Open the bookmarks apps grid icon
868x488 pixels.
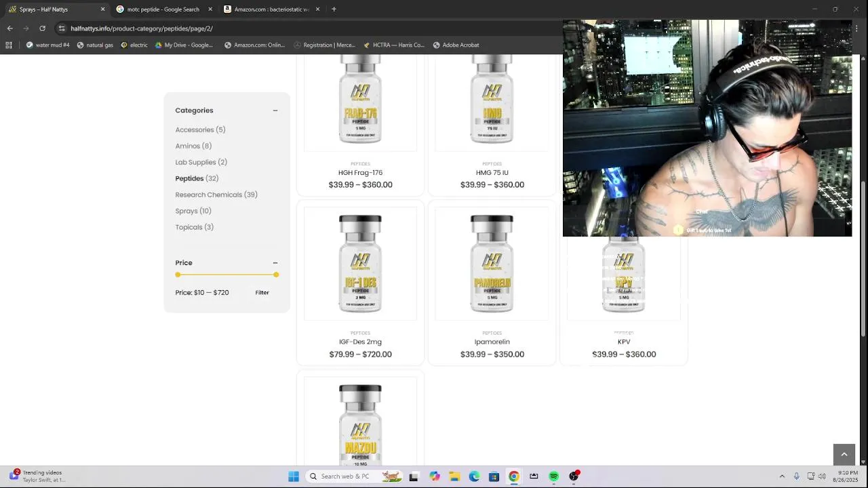(x=9, y=45)
